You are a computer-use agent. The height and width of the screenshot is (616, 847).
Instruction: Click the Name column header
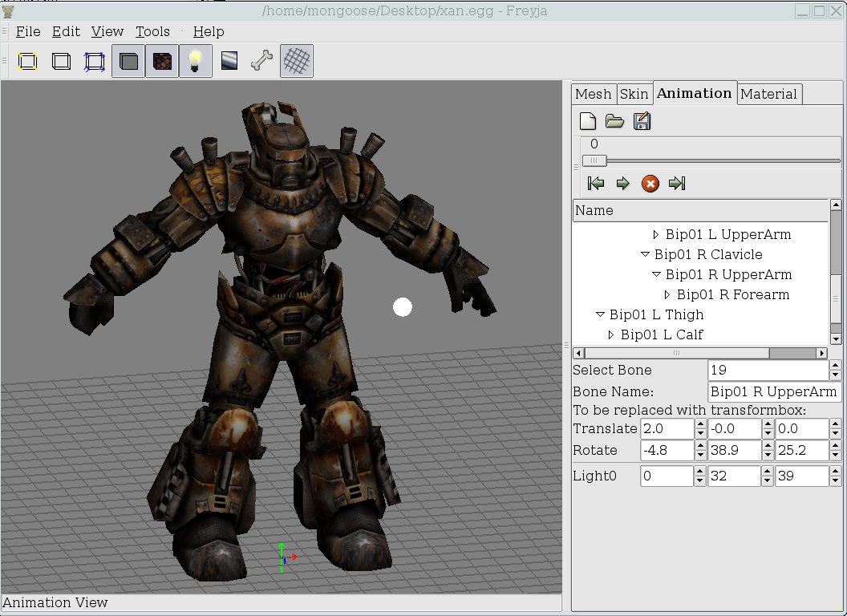(700, 210)
